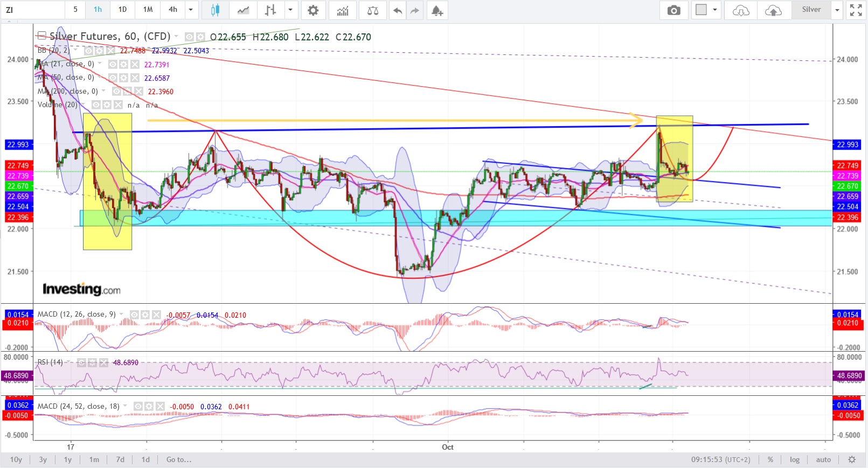Set range to 1y
Image resolution: width=868 pixels, height=468 pixels.
tap(68, 459)
